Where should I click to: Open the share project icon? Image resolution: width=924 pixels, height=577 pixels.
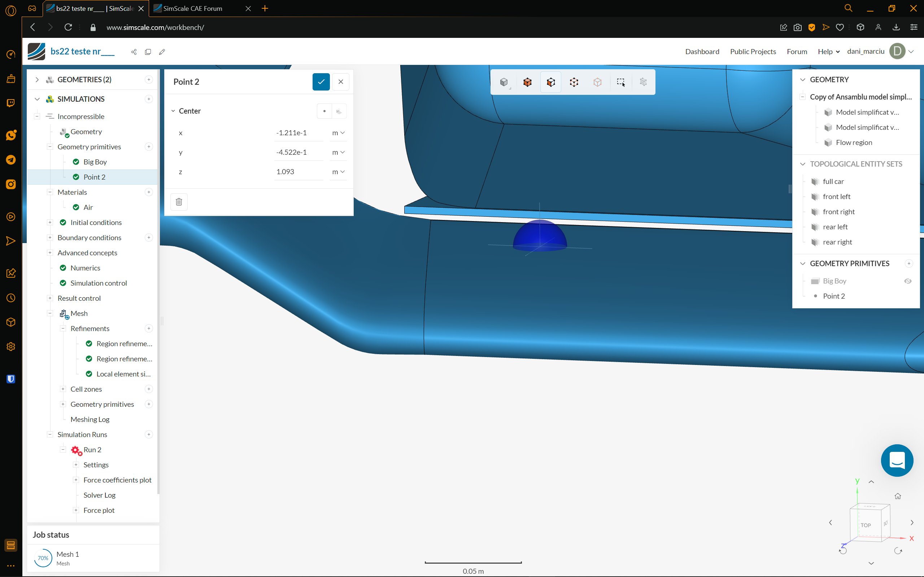click(134, 52)
